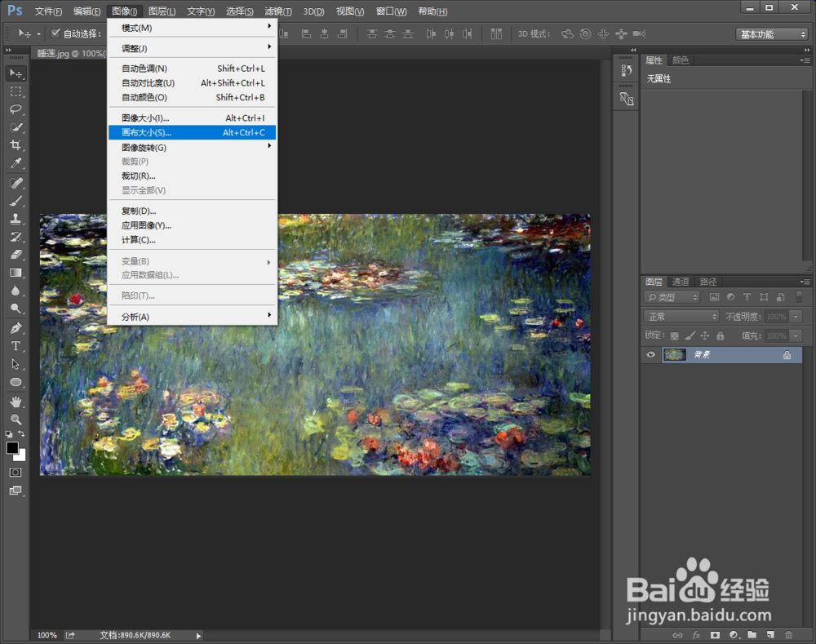This screenshot has width=816, height=644.
Task: Select the Quick Selection tool
Action: [x=16, y=127]
